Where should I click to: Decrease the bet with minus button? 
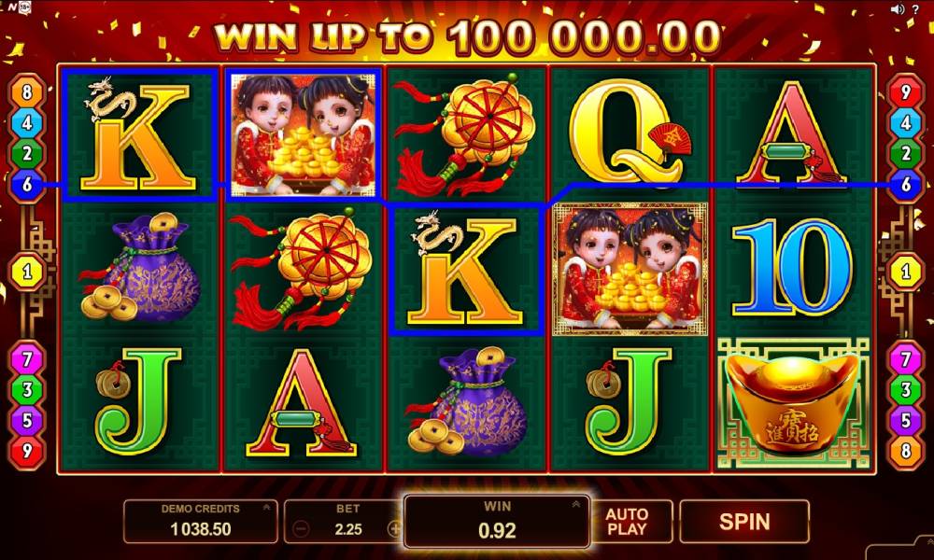[x=301, y=528]
